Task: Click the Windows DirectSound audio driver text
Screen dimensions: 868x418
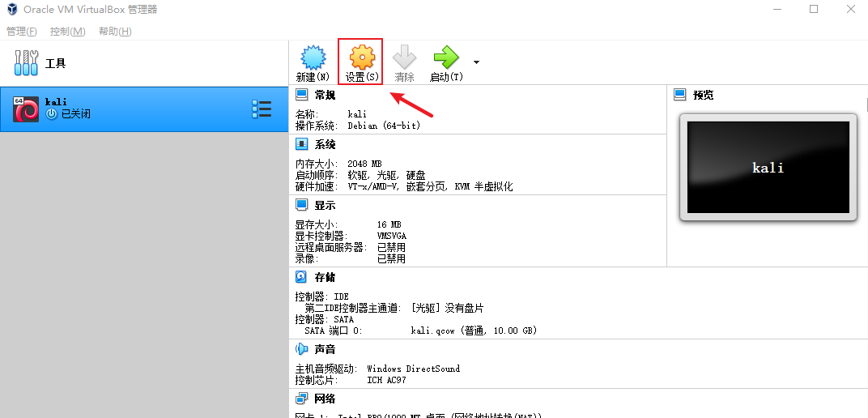Action: 413,369
